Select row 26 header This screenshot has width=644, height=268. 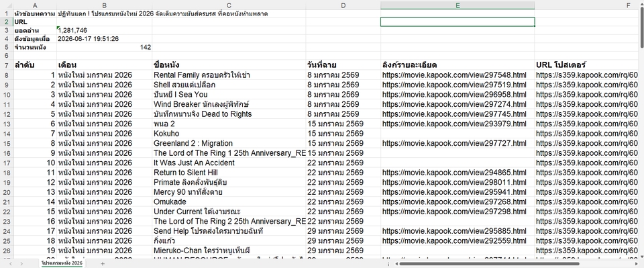click(x=7, y=251)
